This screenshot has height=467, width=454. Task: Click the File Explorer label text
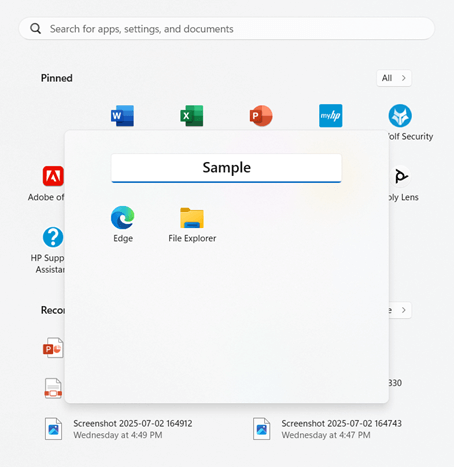tap(192, 238)
